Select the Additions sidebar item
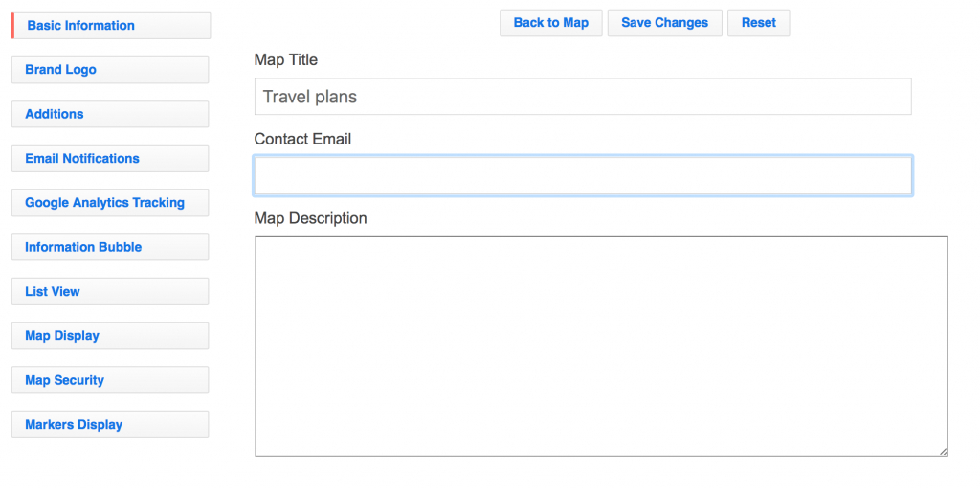The height and width of the screenshot is (488, 980). tap(110, 114)
